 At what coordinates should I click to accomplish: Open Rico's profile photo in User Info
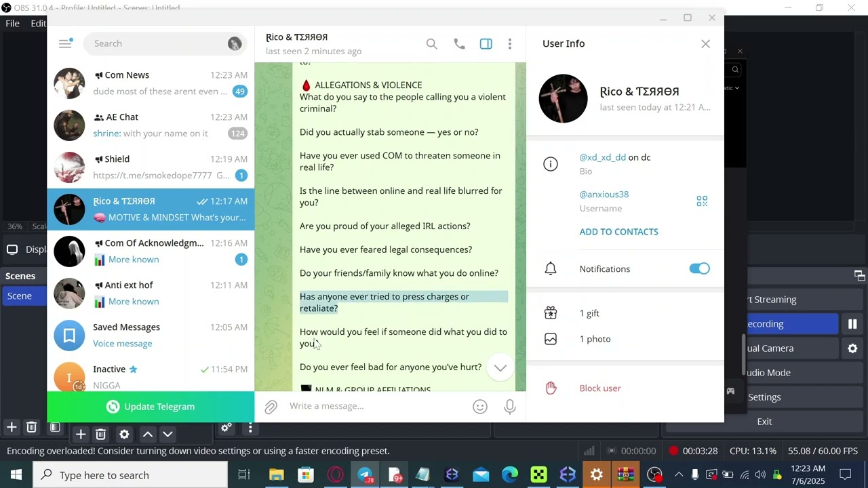point(563,98)
